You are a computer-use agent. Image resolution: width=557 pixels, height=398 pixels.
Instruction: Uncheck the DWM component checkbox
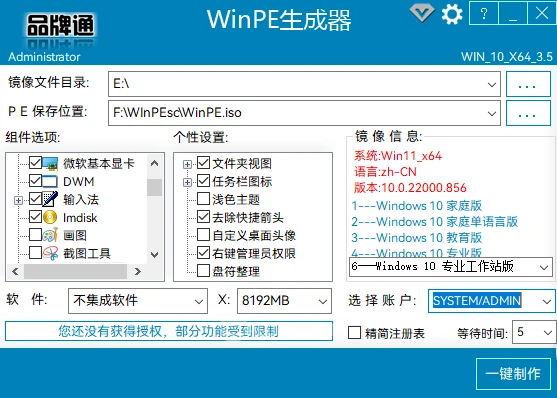35,181
